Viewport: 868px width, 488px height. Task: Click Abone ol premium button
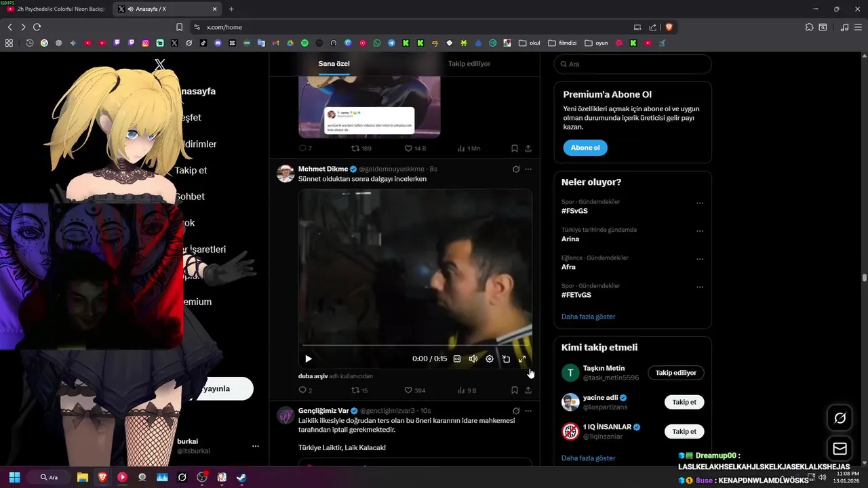585,148
